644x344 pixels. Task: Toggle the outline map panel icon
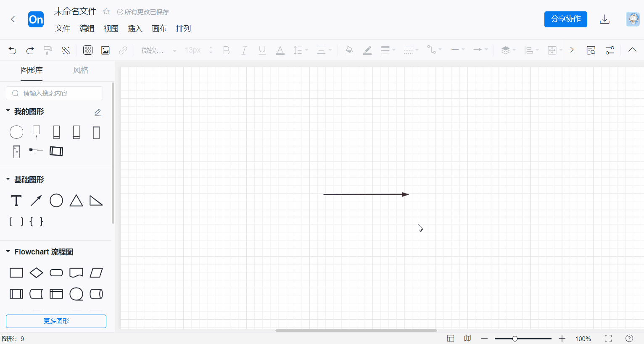coord(467,339)
